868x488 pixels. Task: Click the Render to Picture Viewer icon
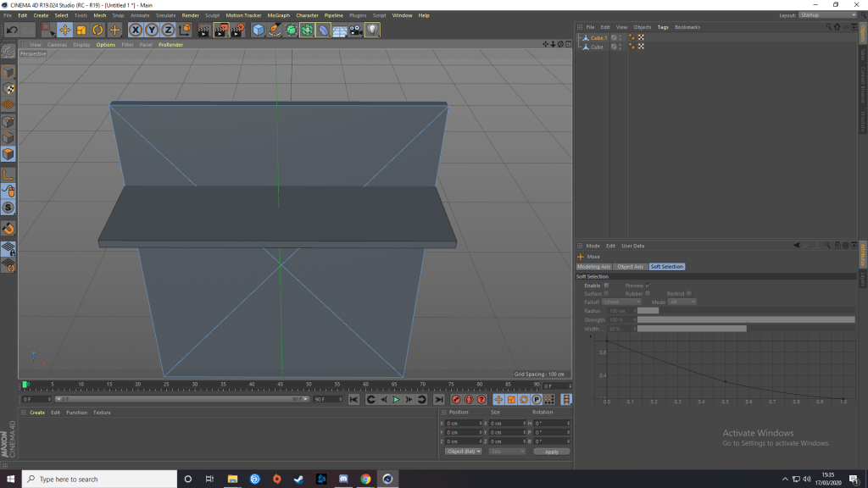pyautogui.click(x=220, y=30)
